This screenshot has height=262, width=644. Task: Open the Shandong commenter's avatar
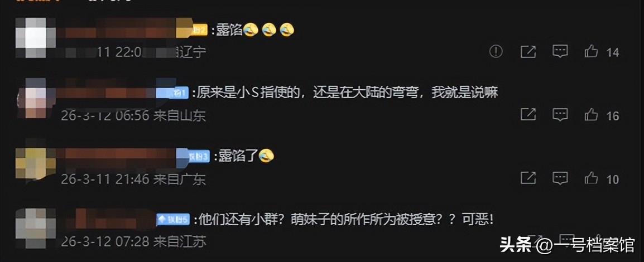[35, 98]
